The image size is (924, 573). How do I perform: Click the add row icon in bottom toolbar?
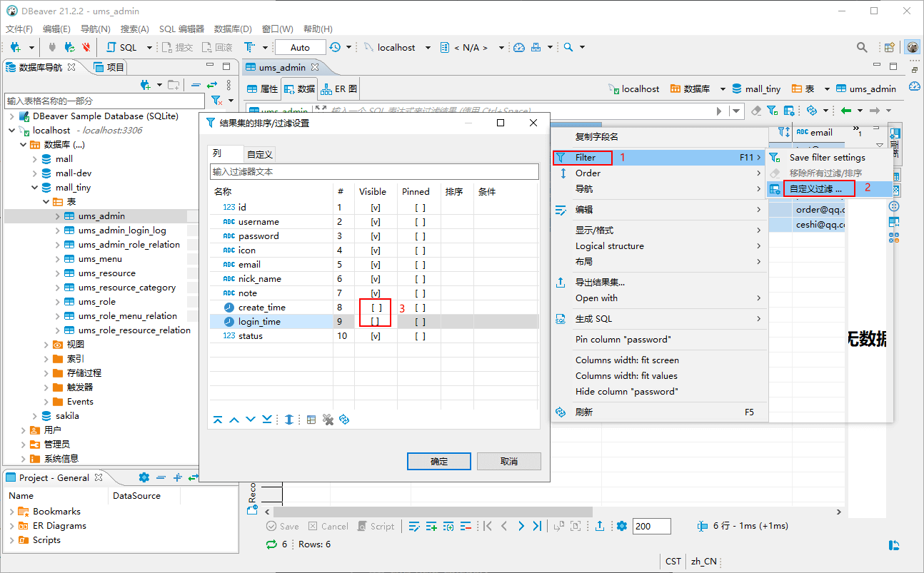431,526
